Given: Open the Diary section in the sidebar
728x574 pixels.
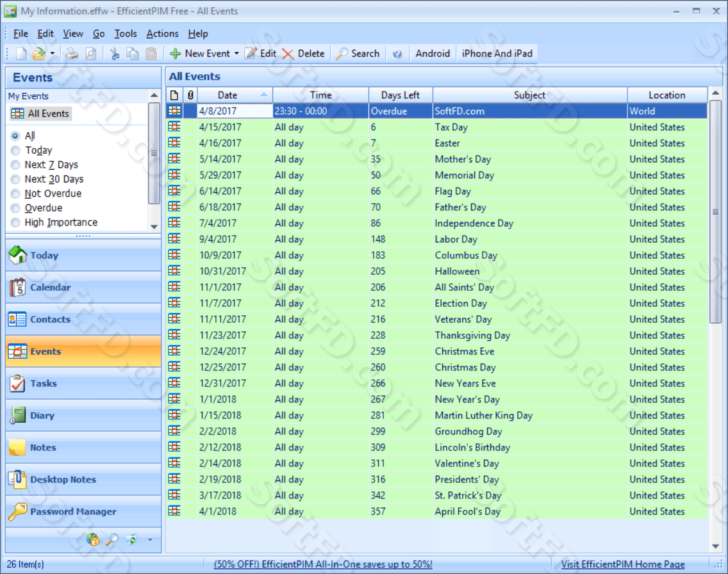Looking at the screenshot, I should pyautogui.click(x=83, y=415).
